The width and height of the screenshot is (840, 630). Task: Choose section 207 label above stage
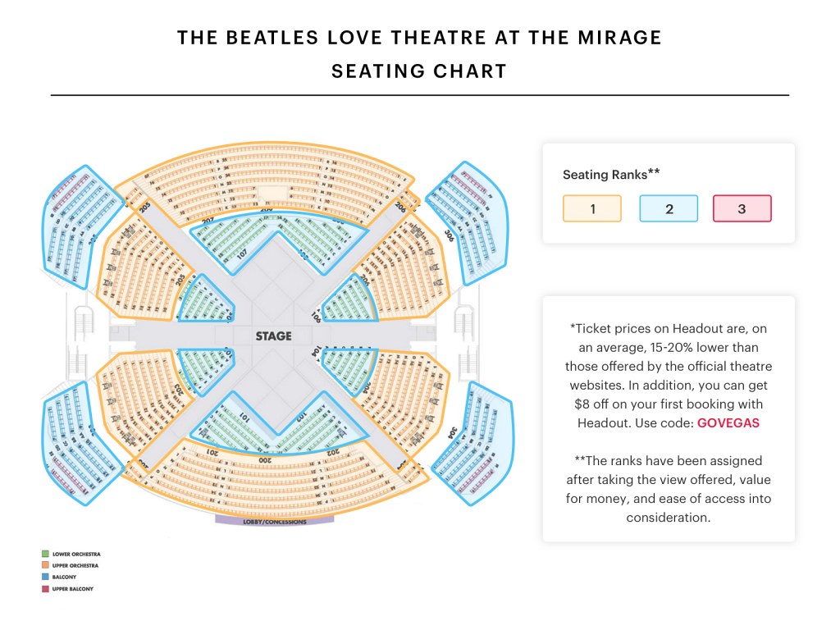click(x=208, y=220)
